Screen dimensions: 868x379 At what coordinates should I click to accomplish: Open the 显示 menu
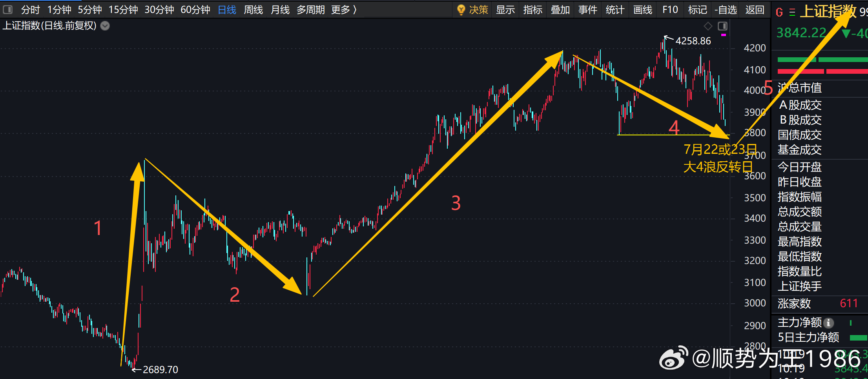click(505, 10)
